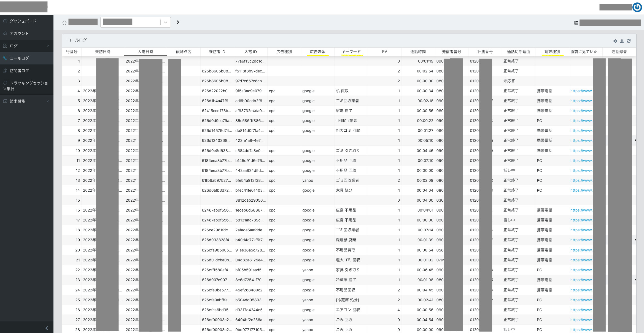Click the 請求機能 envelope icon
Screen dimensions: 644x333
pyautogui.click(x=5, y=101)
